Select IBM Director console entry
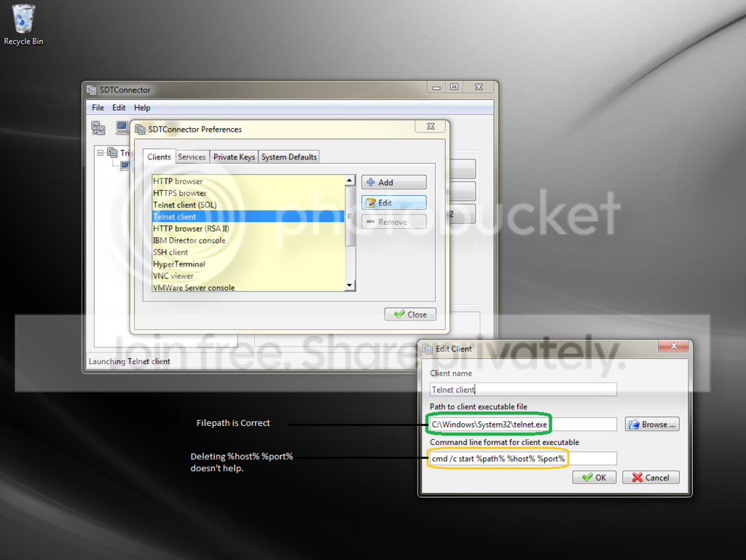Screen dimensions: 746x560 [248, 240]
